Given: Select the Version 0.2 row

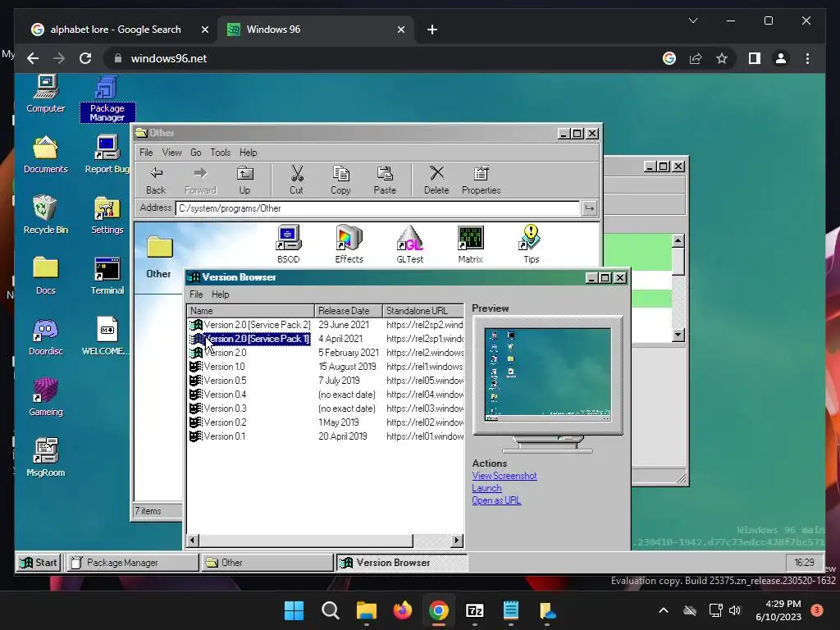Looking at the screenshot, I should click(326, 422).
